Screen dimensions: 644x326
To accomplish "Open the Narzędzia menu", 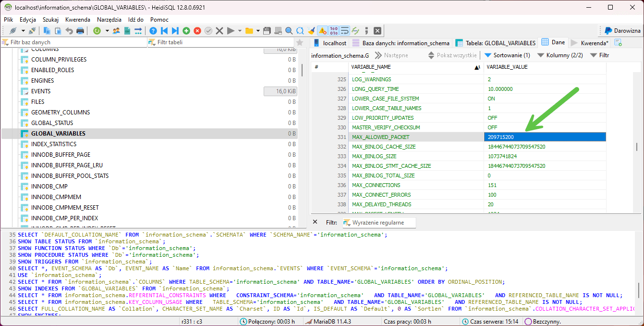I will pyautogui.click(x=109, y=20).
